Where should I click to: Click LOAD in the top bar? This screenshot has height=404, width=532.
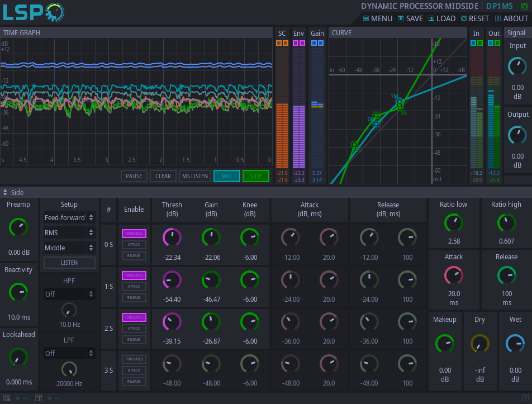point(441,18)
